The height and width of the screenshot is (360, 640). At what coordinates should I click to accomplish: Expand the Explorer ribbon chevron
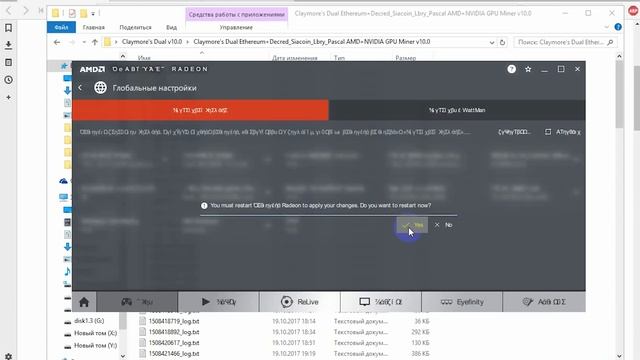pos(607,27)
